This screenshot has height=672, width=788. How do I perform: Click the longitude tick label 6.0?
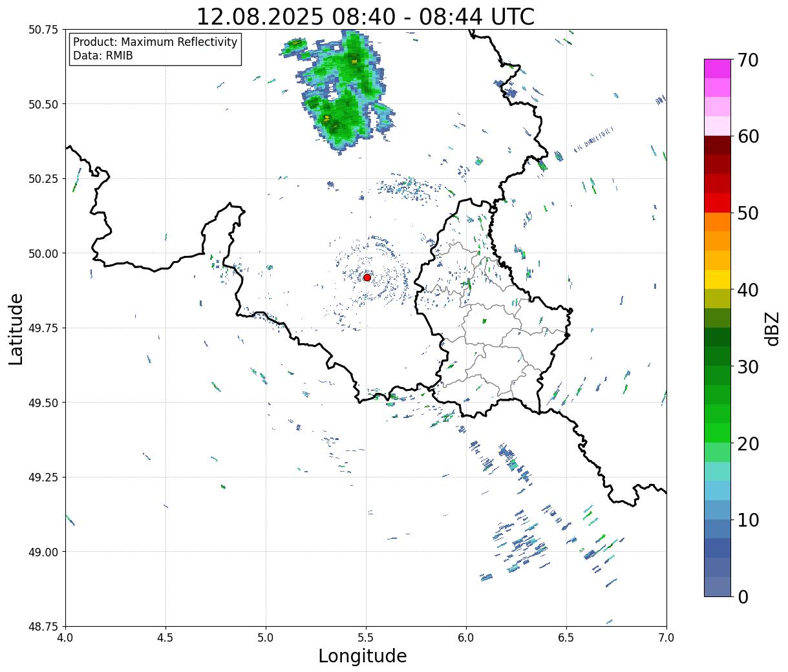[x=466, y=638]
